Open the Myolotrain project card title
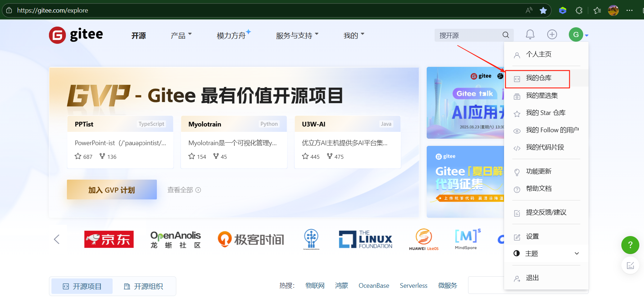The height and width of the screenshot is (300, 644). coord(205,124)
